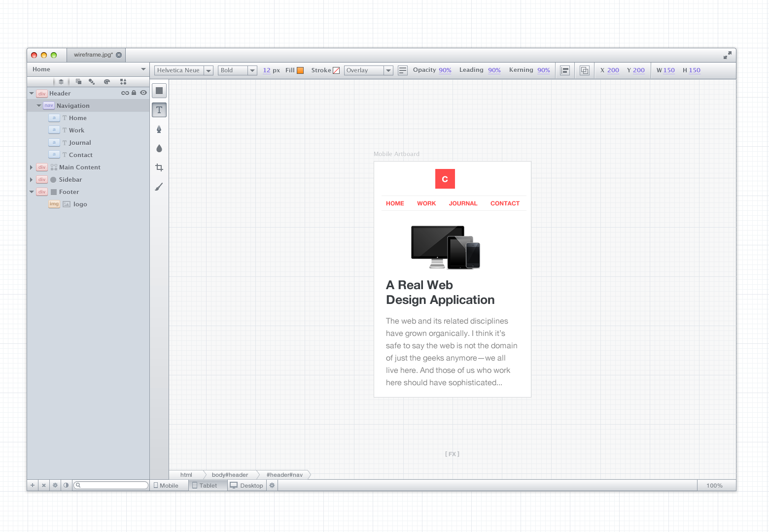Expand the Sidebar layer group
Viewport: 769px width, 532px height.
click(x=32, y=180)
